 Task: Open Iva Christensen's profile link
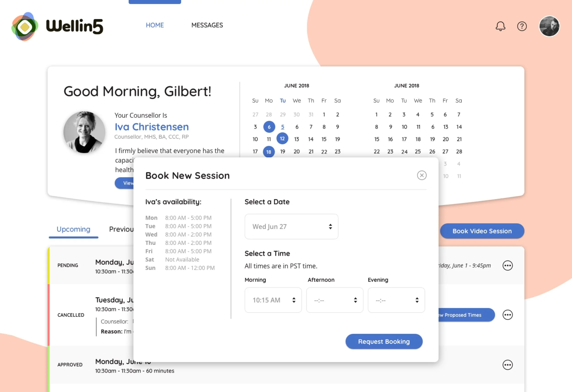click(152, 127)
